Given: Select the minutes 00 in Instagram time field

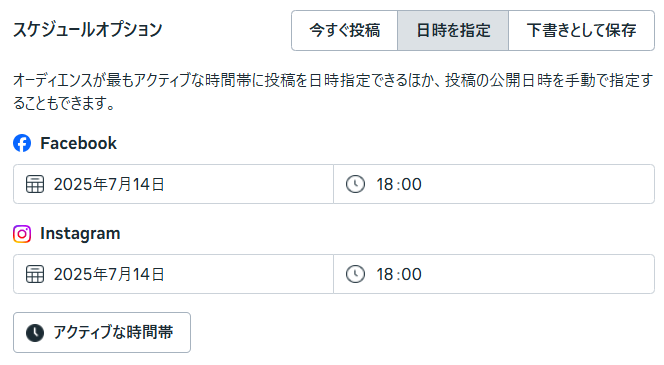Looking at the screenshot, I should pyautogui.click(x=411, y=275).
